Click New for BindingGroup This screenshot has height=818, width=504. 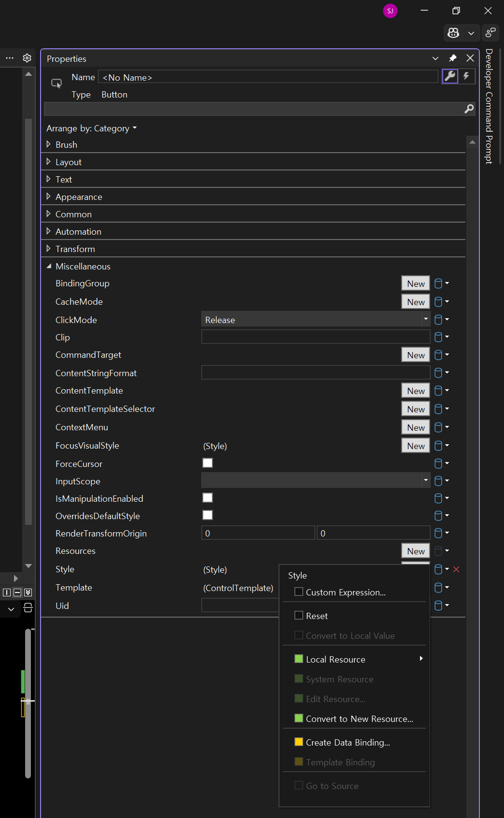tap(416, 283)
